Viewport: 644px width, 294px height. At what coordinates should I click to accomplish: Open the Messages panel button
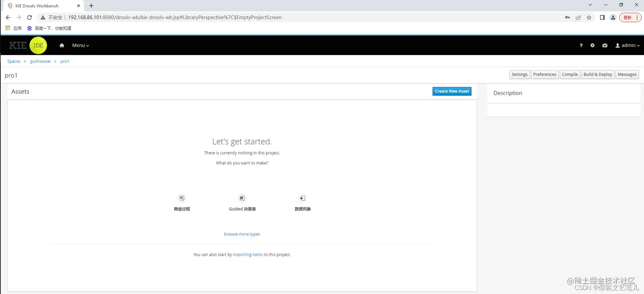pyautogui.click(x=627, y=75)
